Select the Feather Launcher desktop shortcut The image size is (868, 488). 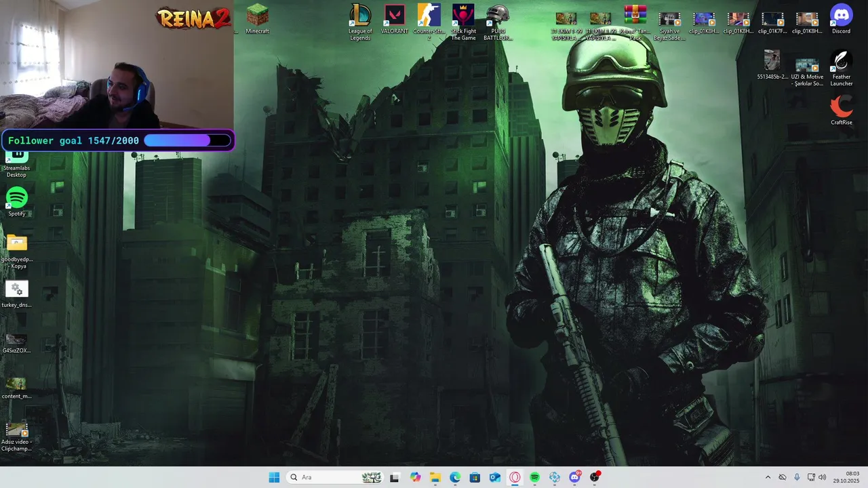tap(841, 68)
